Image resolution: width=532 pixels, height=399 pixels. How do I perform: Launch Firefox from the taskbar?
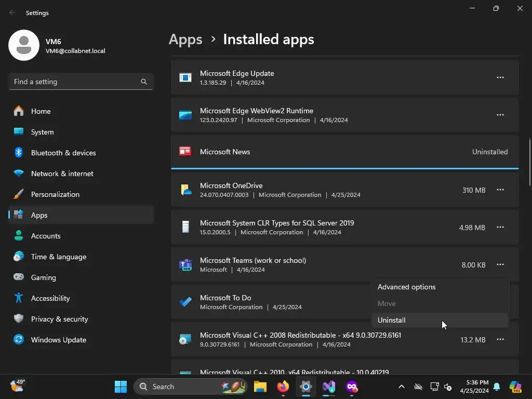(x=283, y=387)
